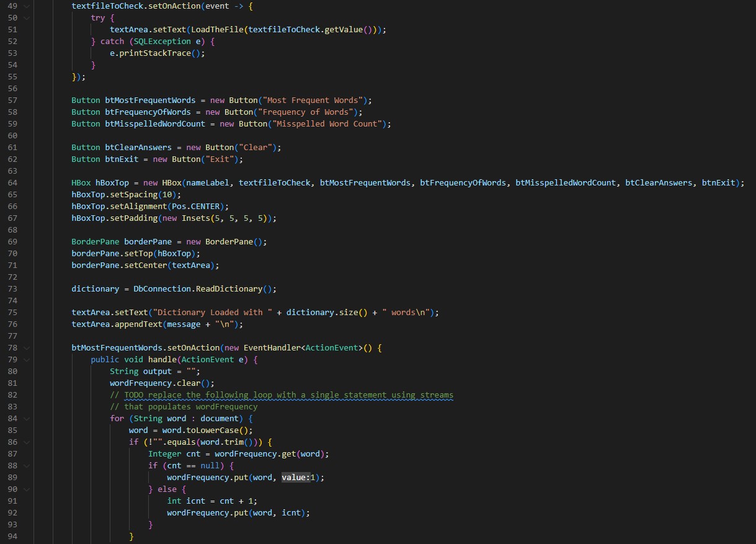Click the "Exit" string on line 62
Image resolution: width=756 pixels, height=544 pixels.
pos(220,159)
